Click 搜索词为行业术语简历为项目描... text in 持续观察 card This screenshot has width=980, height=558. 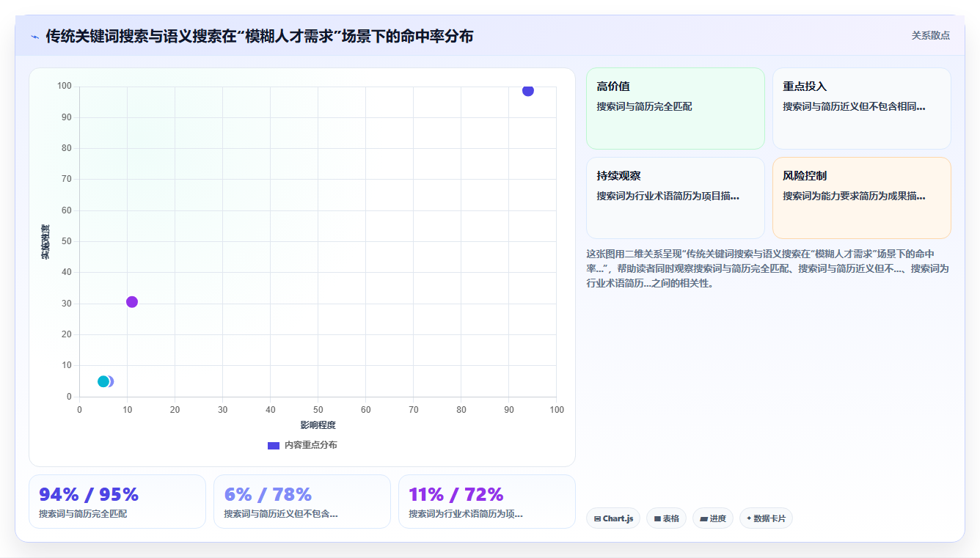668,197
